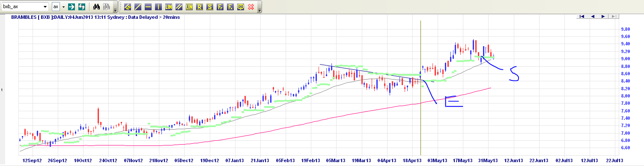Jump to first chart data
The image size is (644, 166).
(582, 16)
